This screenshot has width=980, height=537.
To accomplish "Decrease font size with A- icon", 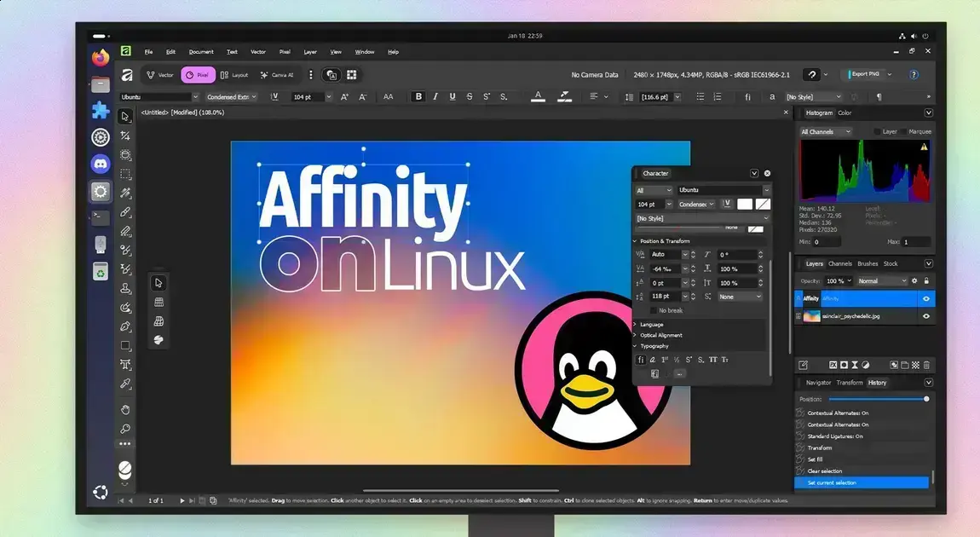I will point(362,97).
